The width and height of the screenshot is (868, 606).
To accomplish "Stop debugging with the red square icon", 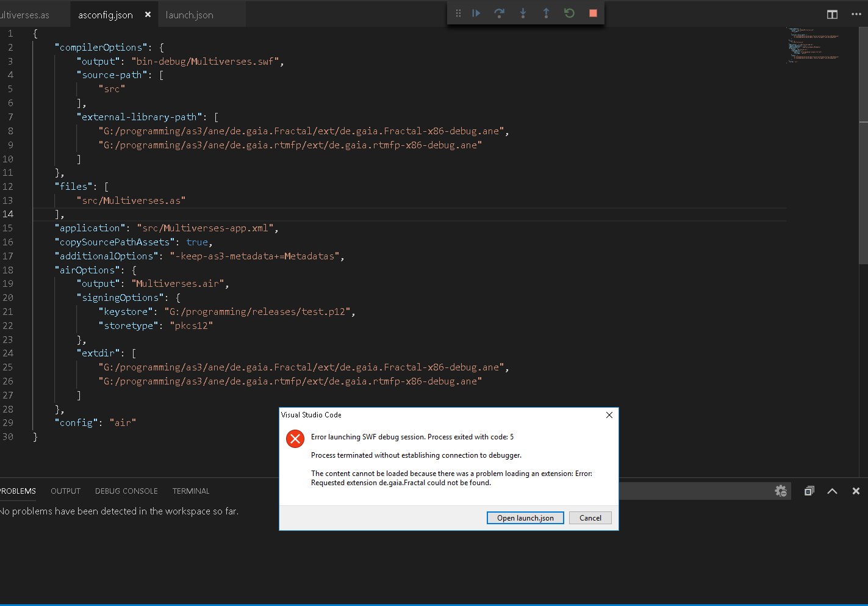I will pyautogui.click(x=592, y=13).
